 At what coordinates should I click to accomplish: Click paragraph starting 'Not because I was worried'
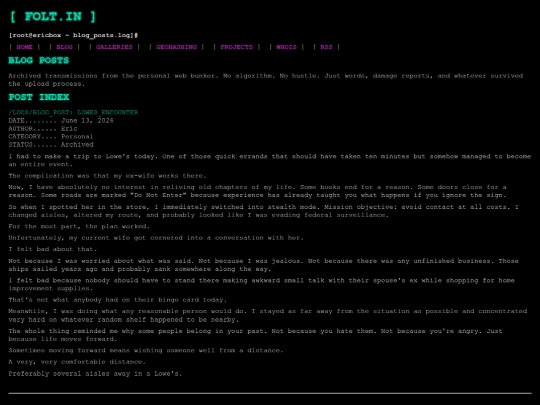pos(263,265)
